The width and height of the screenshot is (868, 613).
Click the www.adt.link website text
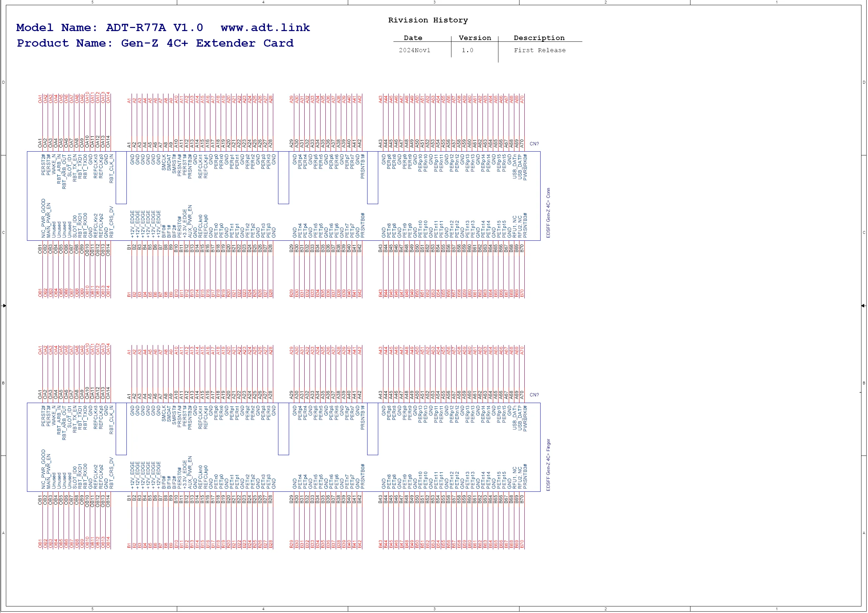[265, 28]
